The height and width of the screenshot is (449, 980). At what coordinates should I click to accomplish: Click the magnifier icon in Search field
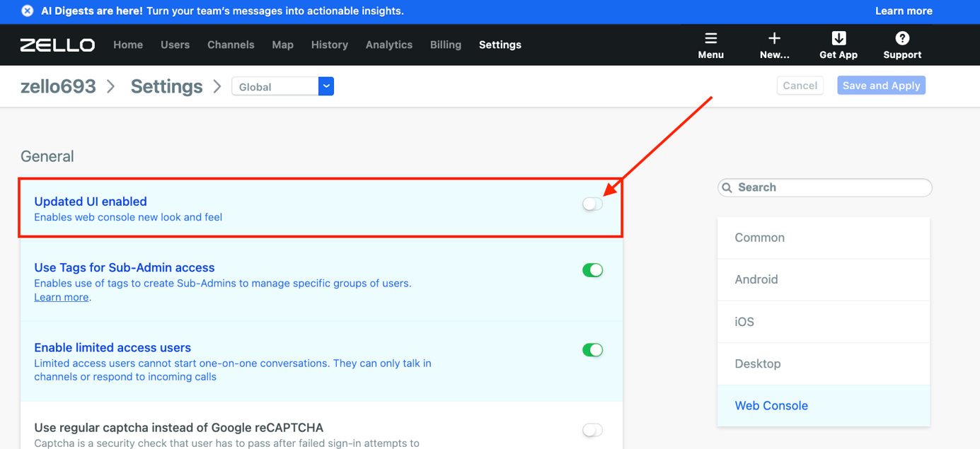[727, 187]
